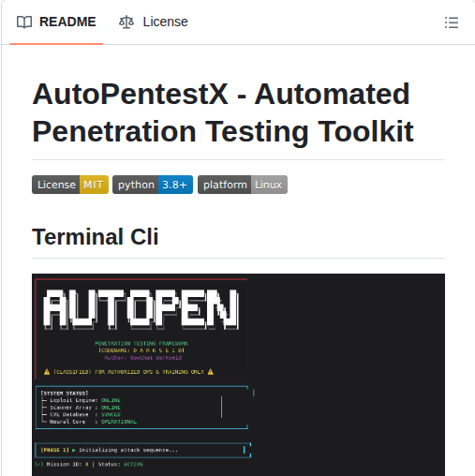The height and width of the screenshot is (476, 475).
Task: Open the README tab
Action: tap(56, 22)
